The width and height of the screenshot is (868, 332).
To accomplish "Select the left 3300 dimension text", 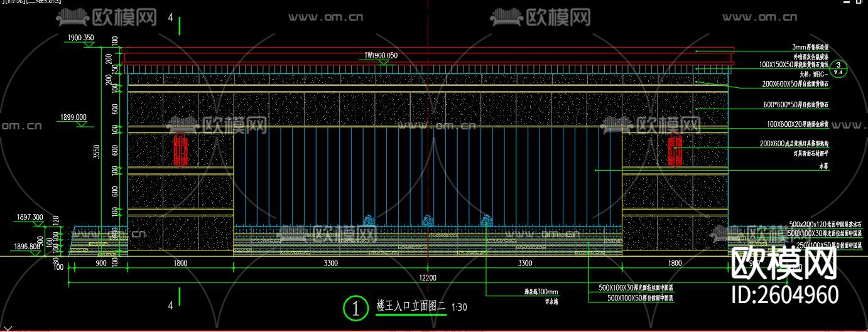I will pyautogui.click(x=330, y=264).
